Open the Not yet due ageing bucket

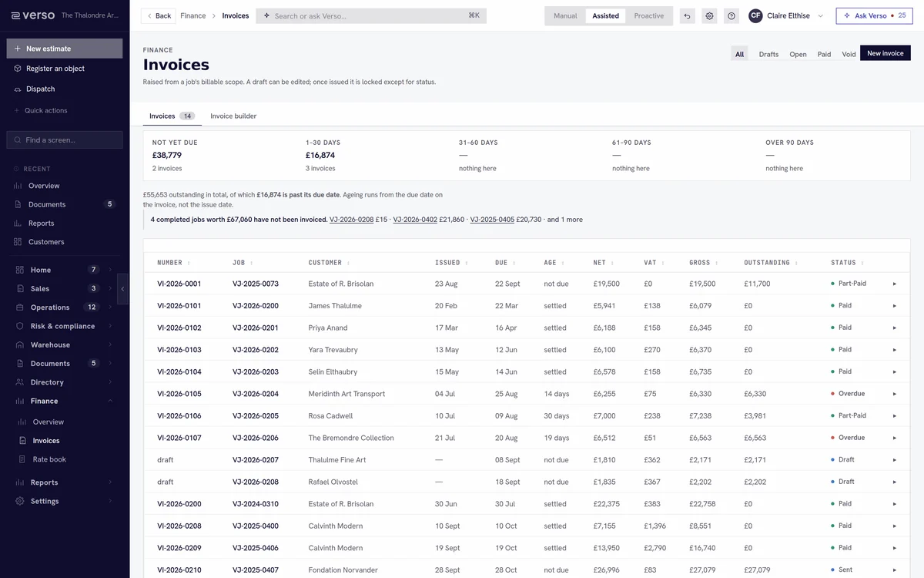(x=222, y=155)
